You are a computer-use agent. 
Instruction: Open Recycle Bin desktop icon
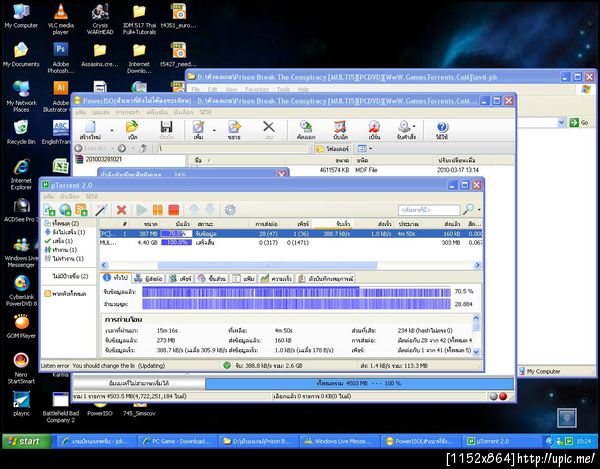(21, 132)
